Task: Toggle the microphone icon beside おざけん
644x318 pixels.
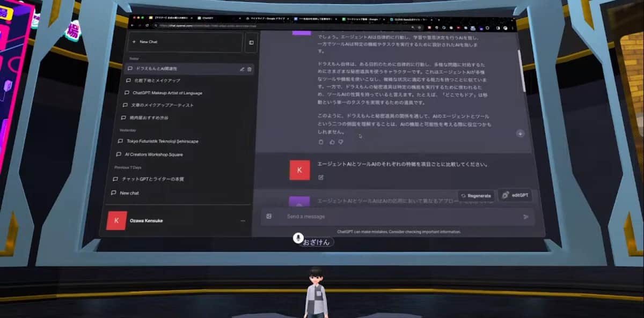Action: pyautogui.click(x=298, y=238)
